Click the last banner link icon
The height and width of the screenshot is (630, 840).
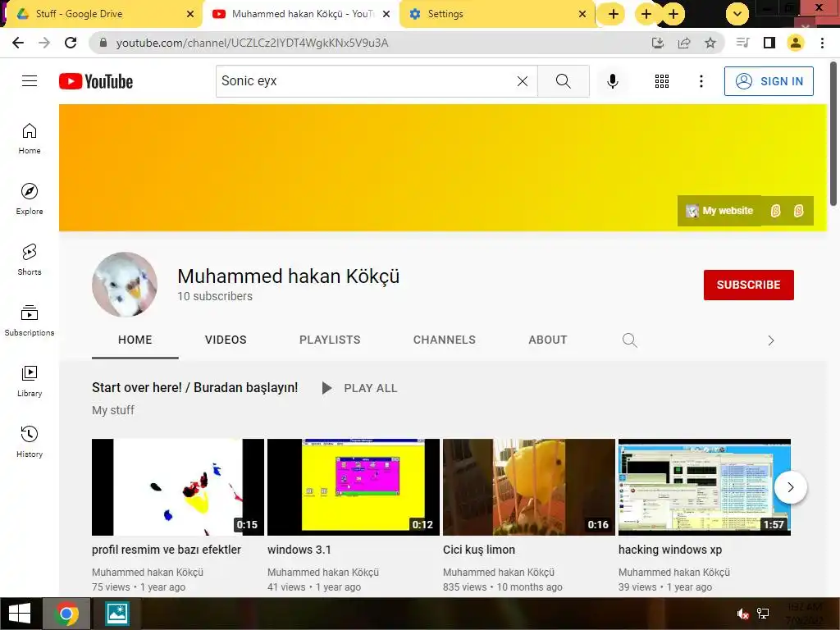pyautogui.click(x=798, y=211)
